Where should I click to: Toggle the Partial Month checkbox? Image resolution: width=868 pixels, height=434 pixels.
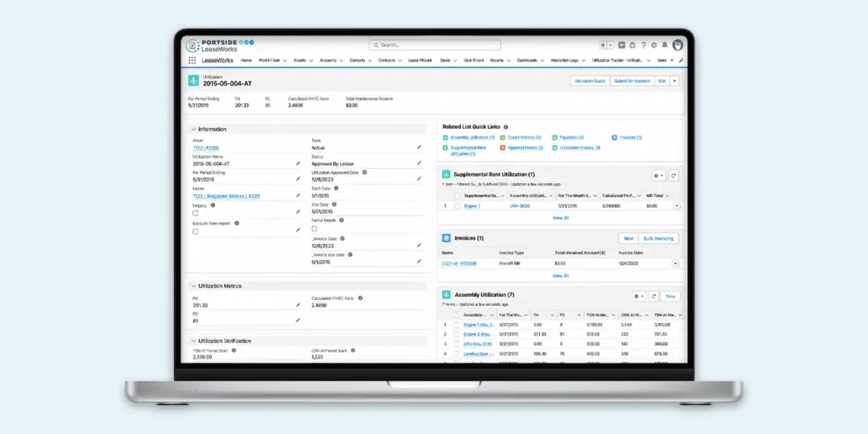coord(314,228)
